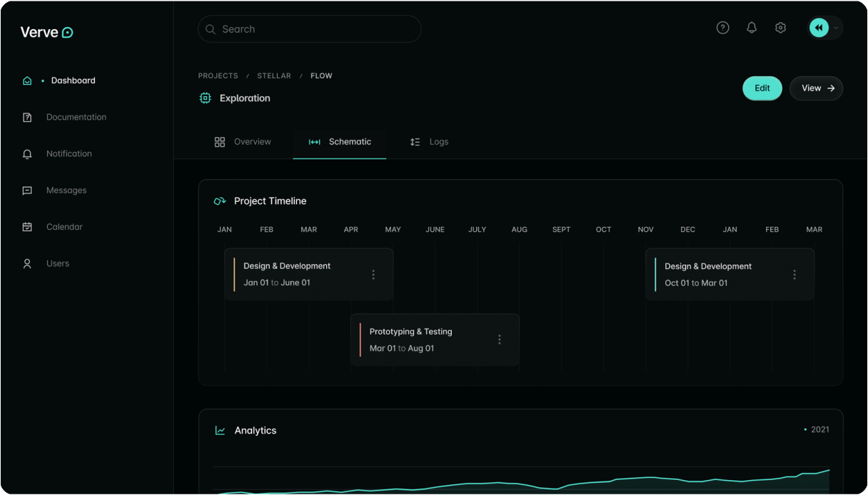Open the Design & Development task menu
868x495 pixels.
[373, 274]
